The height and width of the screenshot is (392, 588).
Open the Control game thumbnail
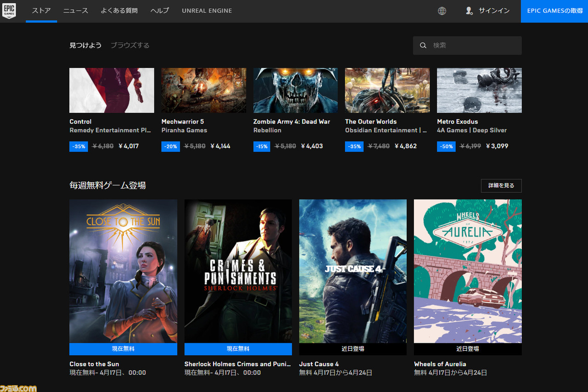point(112,90)
